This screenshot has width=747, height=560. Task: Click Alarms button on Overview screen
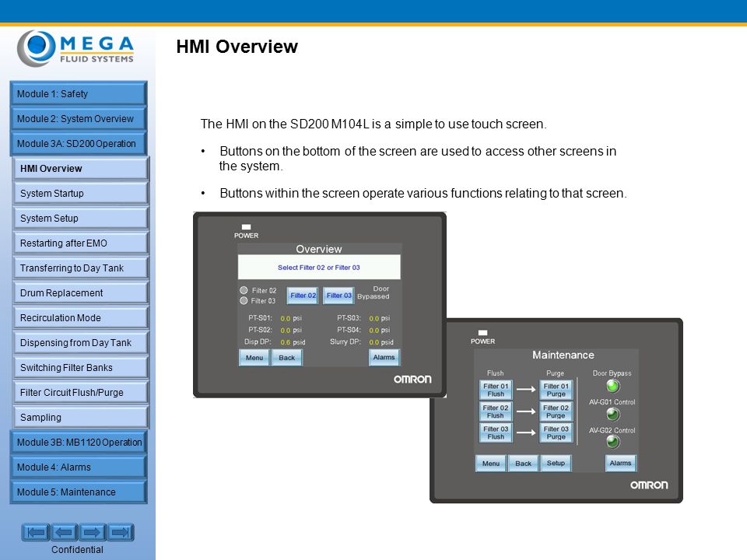(x=384, y=357)
